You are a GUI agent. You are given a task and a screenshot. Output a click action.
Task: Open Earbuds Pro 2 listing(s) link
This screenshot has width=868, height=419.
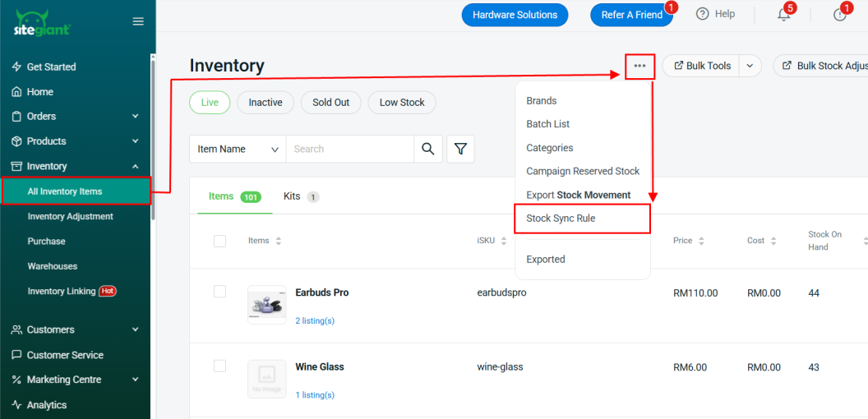coord(315,320)
